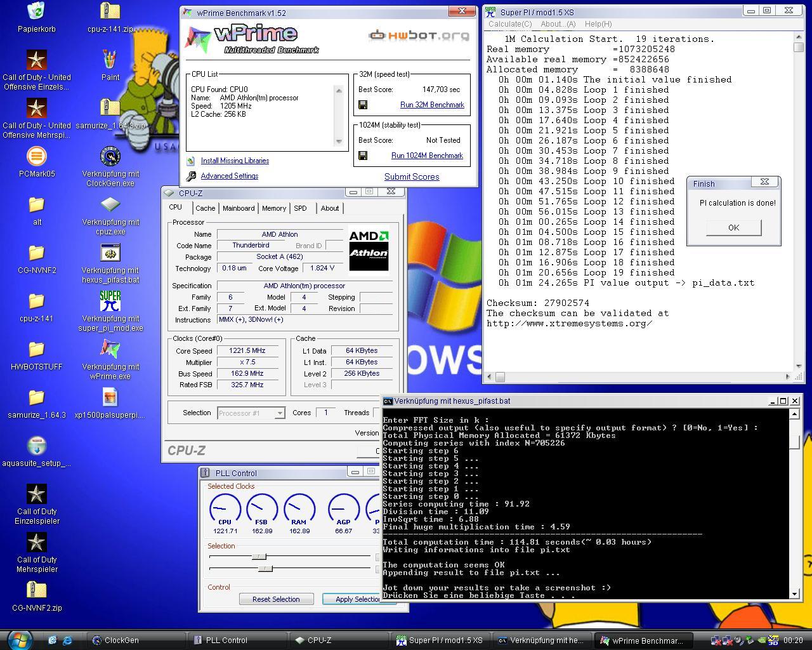The height and width of the screenshot is (650, 812).
Task: Switch to ClockGen on the taskbar
Action: [x=136, y=640]
